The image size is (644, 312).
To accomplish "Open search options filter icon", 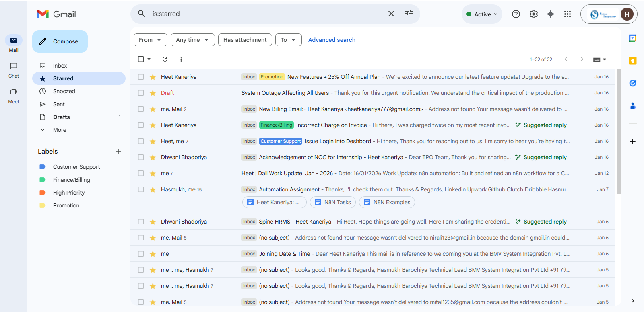I will (409, 14).
